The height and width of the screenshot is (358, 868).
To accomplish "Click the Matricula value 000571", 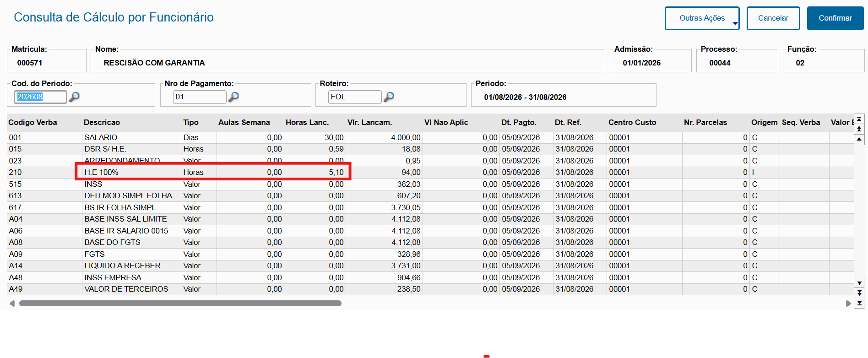I will tap(30, 63).
